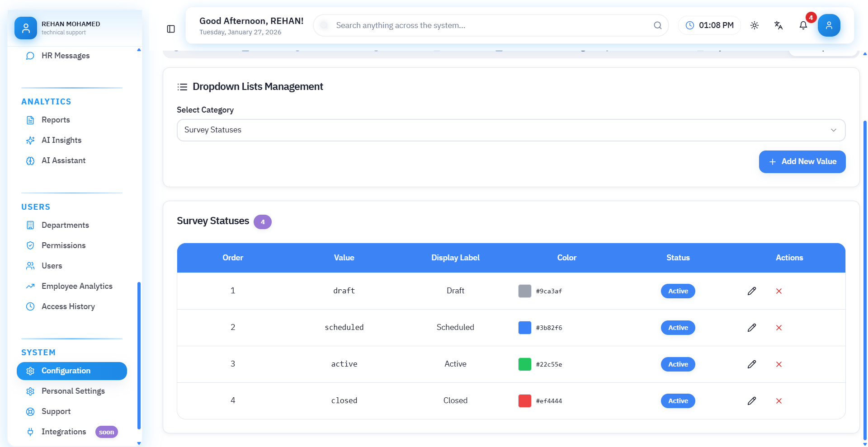Click the search magnifier icon
This screenshot has width=868, height=447.
point(657,25)
